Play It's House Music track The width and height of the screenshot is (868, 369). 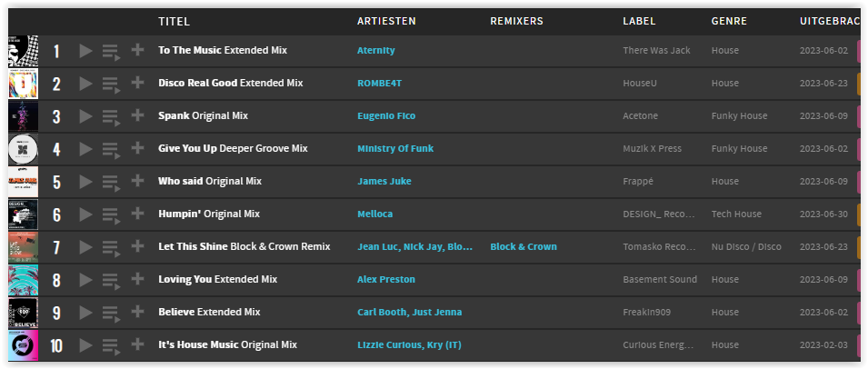pos(85,345)
